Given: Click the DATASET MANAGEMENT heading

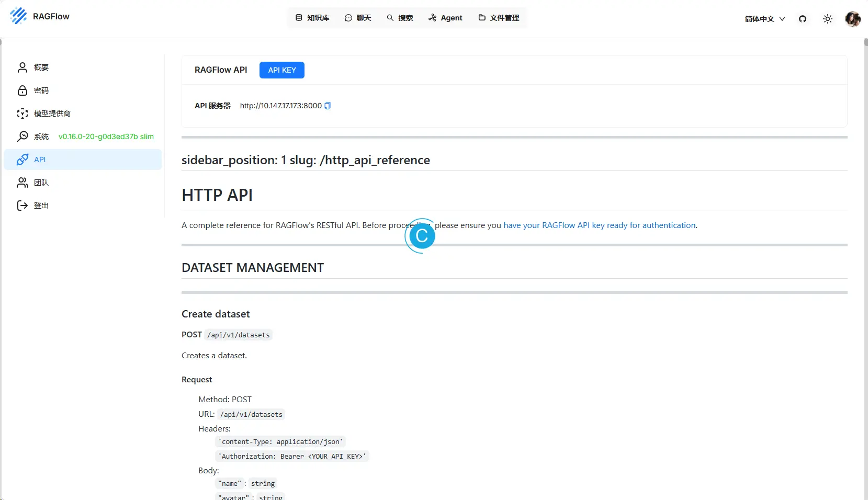Looking at the screenshot, I should pyautogui.click(x=253, y=268).
